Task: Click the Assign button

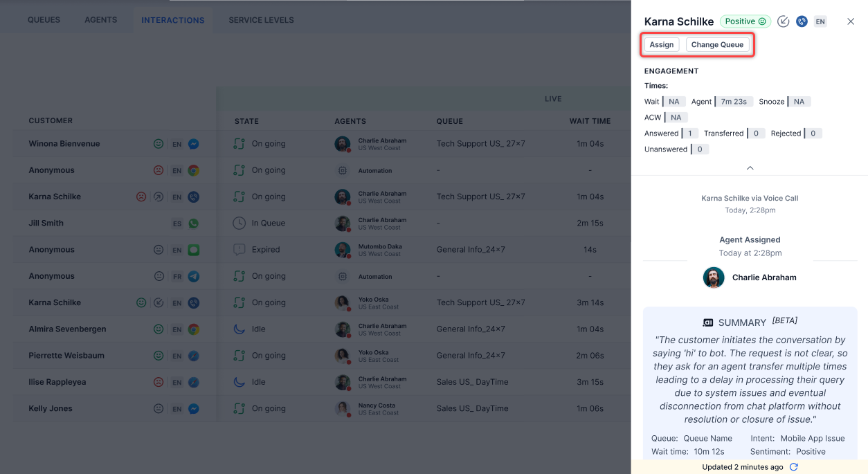Action: [661, 45]
